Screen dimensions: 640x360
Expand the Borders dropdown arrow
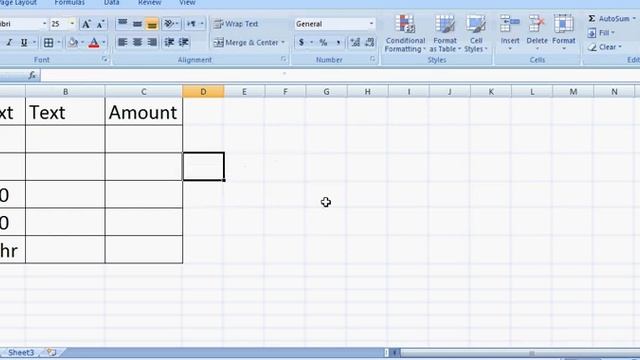click(x=59, y=42)
